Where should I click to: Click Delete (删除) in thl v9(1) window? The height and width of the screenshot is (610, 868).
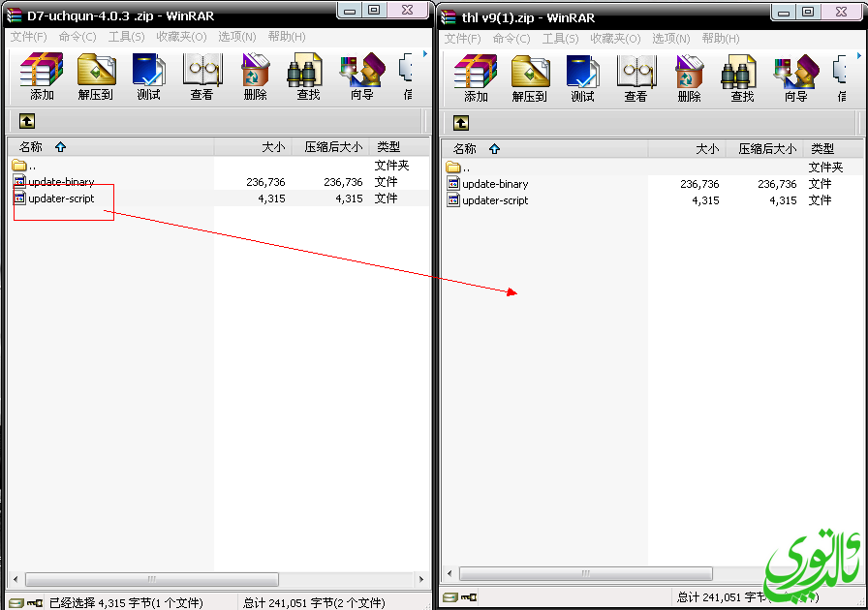[x=689, y=78]
